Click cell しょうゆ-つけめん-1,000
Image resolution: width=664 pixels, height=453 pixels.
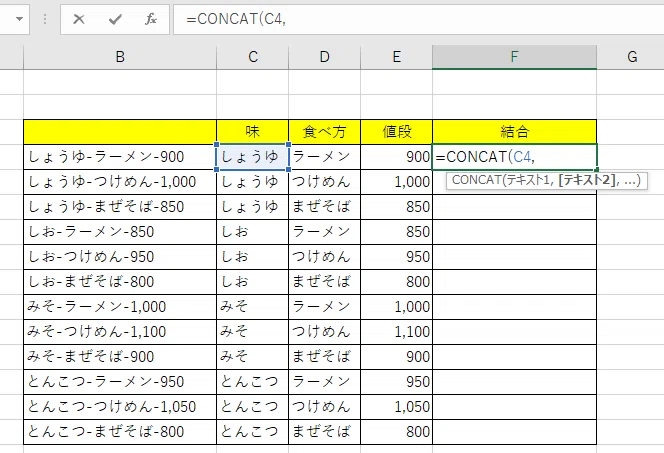(x=120, y=182)
